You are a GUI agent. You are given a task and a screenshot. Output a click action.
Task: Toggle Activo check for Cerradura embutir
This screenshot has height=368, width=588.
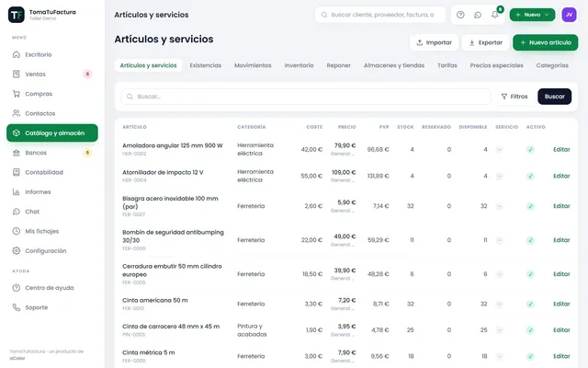pos(530,274)
